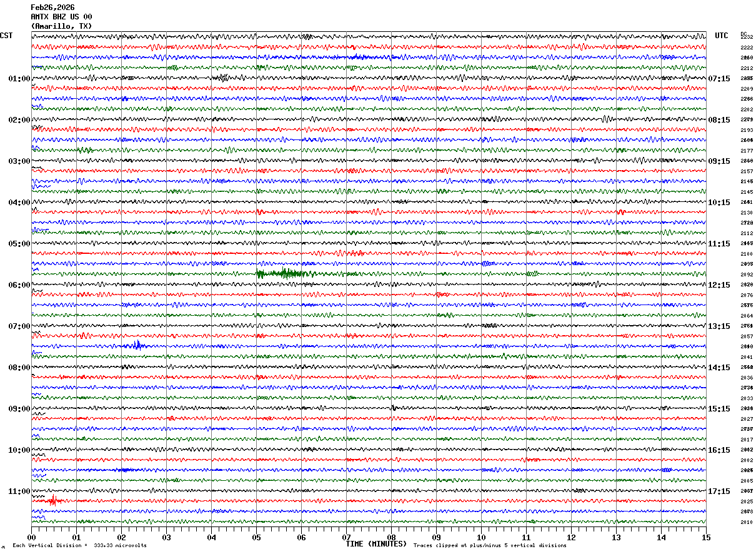The width and height of the screenshot is (756, 554).
Task: Select the 08:00 CST time label
Action: [19, 368]
